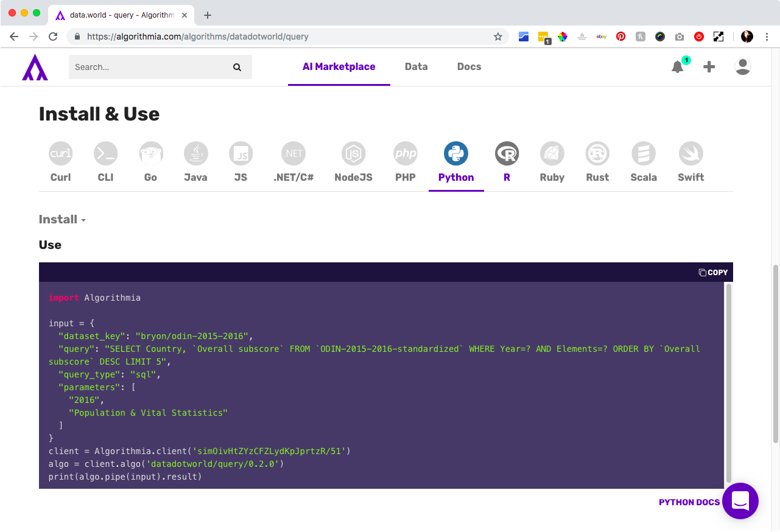Click the browser address bar URL
This screenshot has height=532, width=780.
[198, 37]
